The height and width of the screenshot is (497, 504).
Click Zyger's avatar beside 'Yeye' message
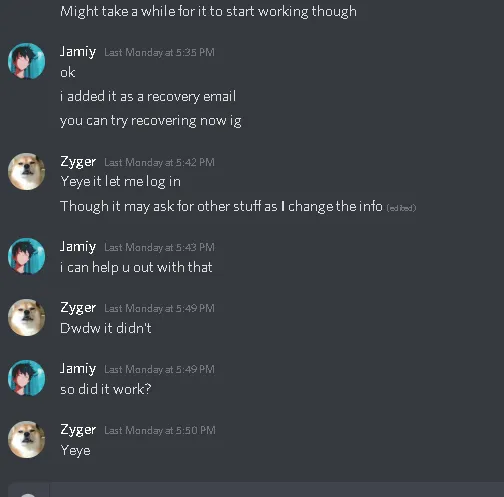[26, 439]
